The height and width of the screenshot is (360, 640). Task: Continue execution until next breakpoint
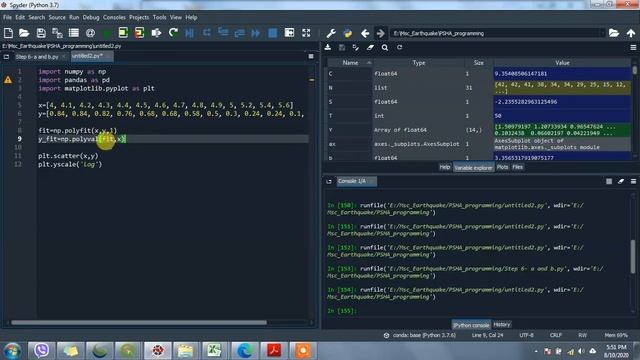click(256, 33)
